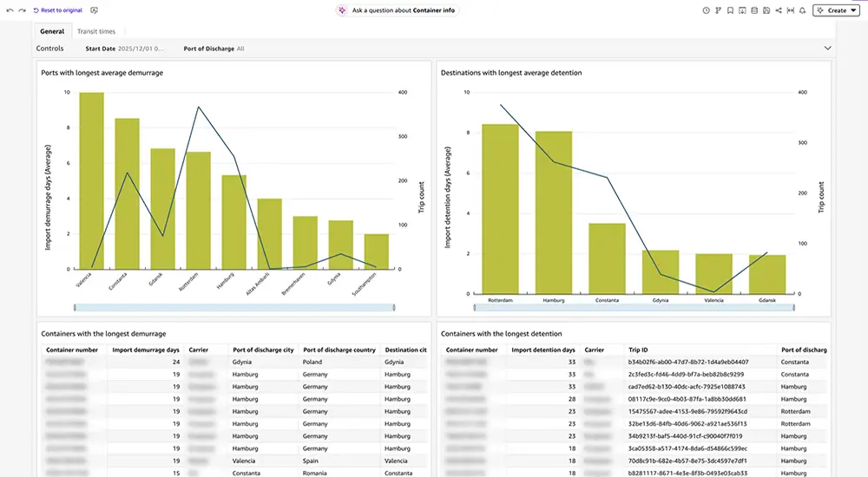This screenshot has height=477, width=868.
Task: Open the recent history clock icon
Action: [x=707, y=10]
